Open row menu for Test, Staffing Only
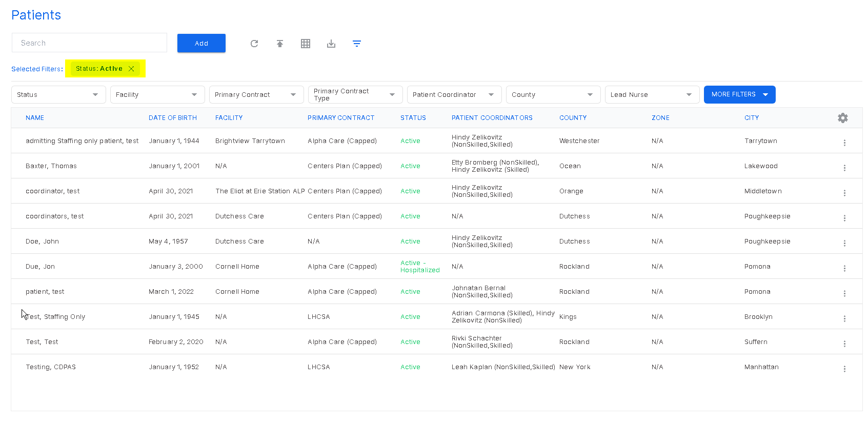The width and height of the screenshot is (868, 422). (x=844, y=318)
